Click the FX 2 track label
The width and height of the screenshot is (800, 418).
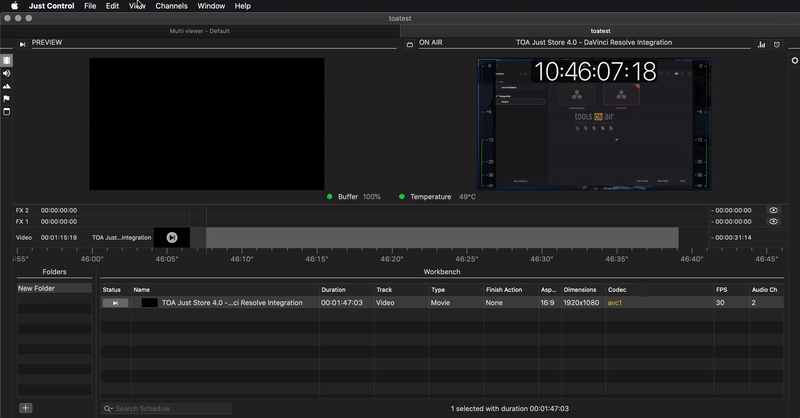point(22,210)
